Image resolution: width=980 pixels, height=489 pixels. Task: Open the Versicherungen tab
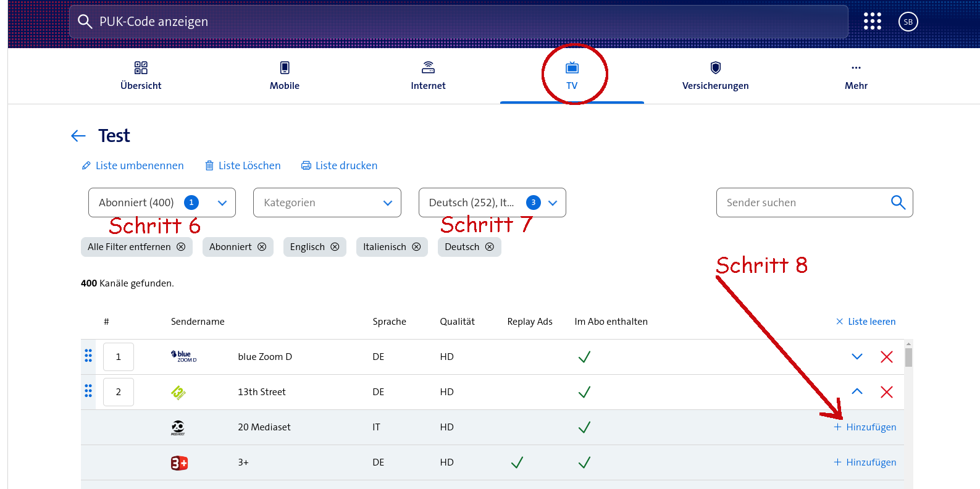click(x=715, y=75)
